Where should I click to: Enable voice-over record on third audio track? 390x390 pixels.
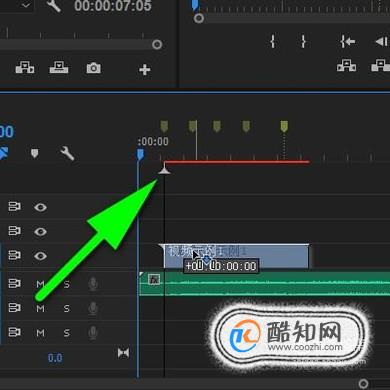point(93,332)
